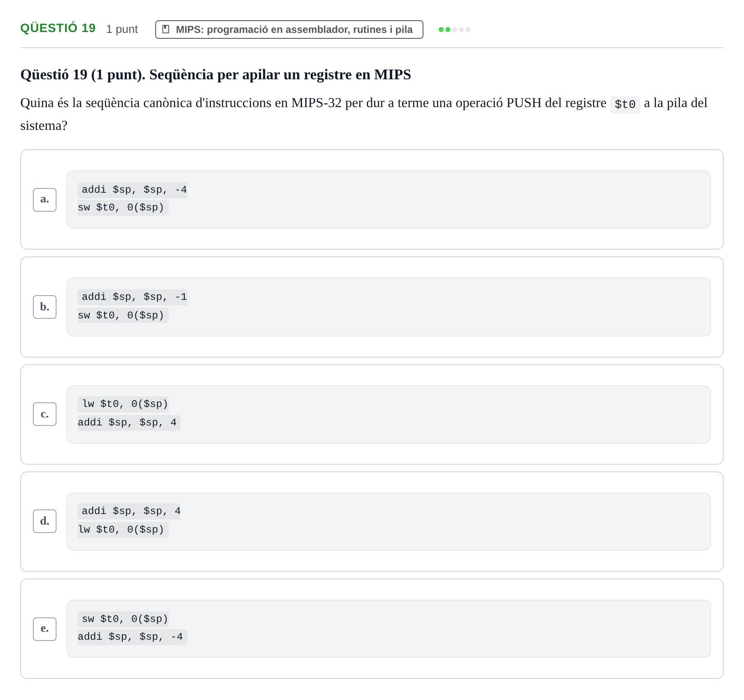The image size is (744, 700).
Task: Click code block with addi $sp, $sp, -4 then sw
Action: coord(388,199)
